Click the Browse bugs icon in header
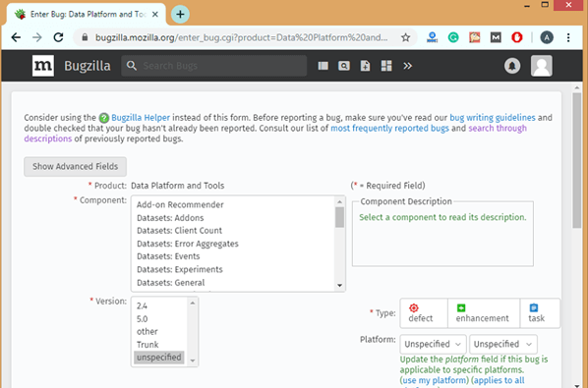This screenshot has width=588, height=388. 323,66
